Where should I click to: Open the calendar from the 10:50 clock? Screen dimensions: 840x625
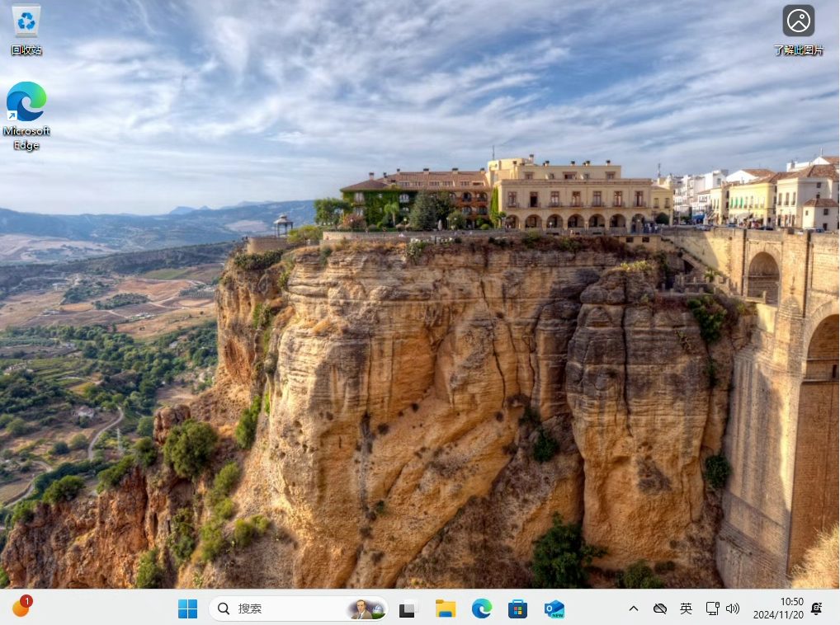tap(778, 609)
